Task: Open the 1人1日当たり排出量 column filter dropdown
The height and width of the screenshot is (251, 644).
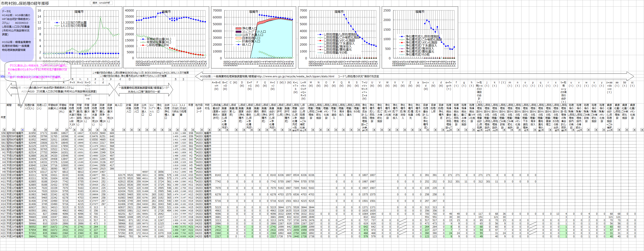Action: coord(177,130)
